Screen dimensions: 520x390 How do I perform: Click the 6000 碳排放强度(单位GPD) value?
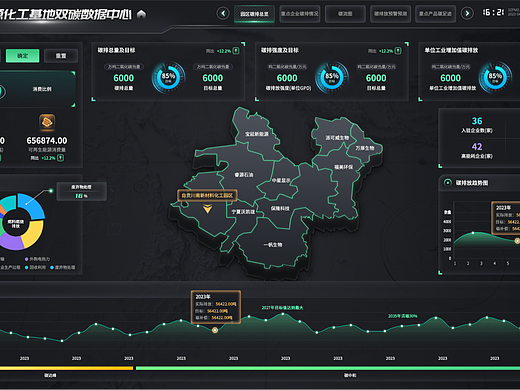(287, 78)
